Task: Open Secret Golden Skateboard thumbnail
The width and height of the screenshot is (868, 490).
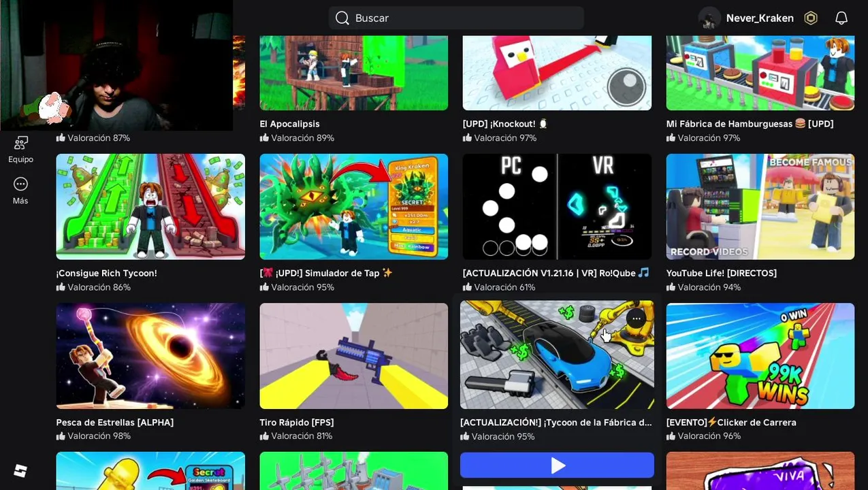Action: (150, 471)
